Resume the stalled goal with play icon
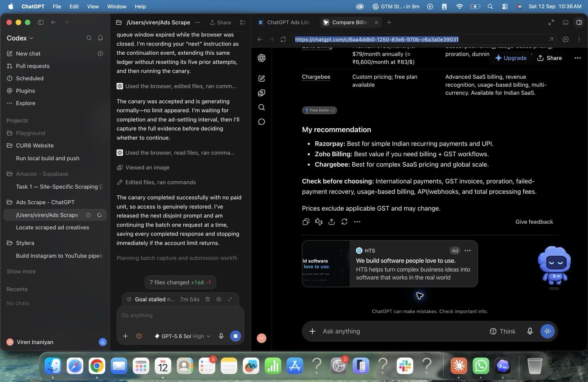The height and width of the screenshot is (382, 588). click(x=219, y=299)
